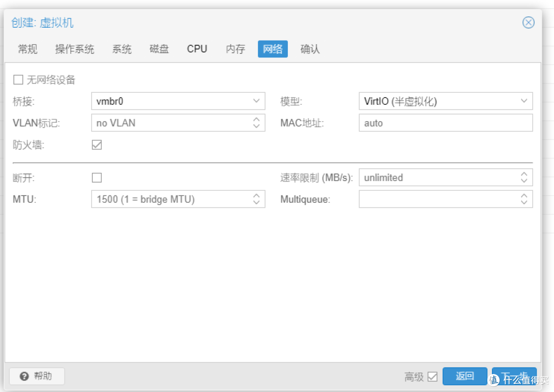
Task: Close the create virtual machine dialog
Action: 528,23
